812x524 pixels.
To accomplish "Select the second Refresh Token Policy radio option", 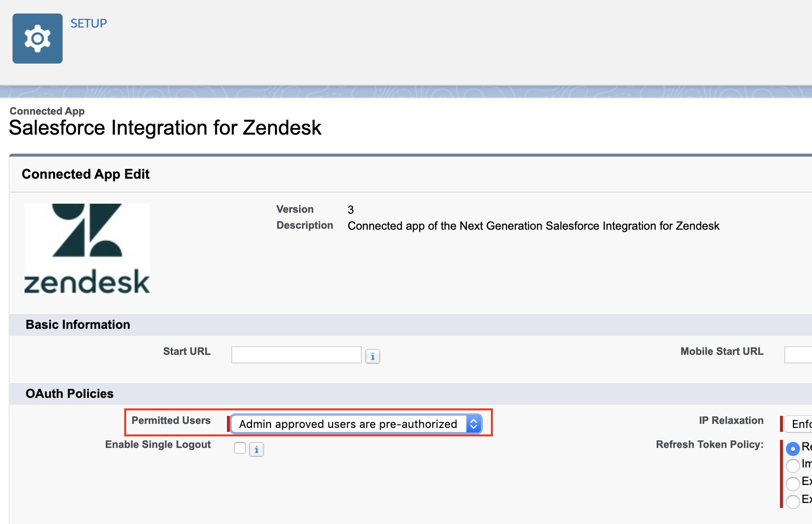I will click(793, 465).
